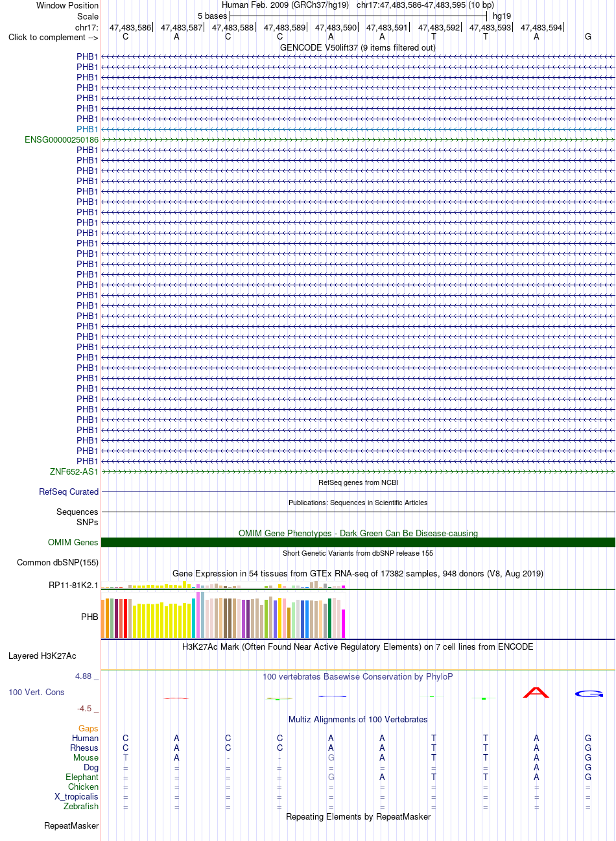Click the Gaps row label
This screenshot has width=616, height=841.
tap(88, 728)
